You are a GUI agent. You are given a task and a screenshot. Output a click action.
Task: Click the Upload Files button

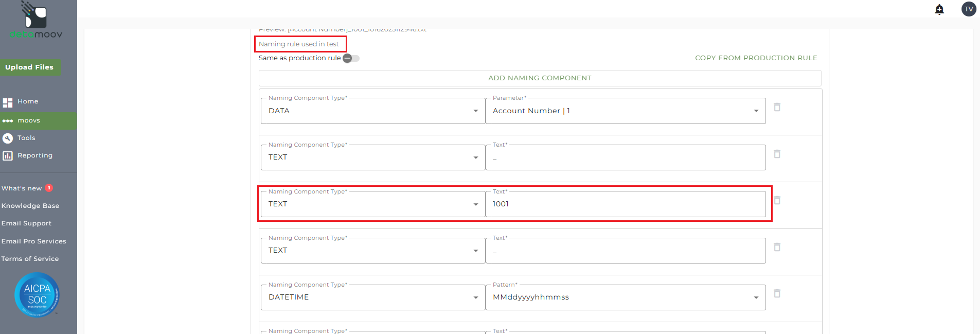pyautogui.click(x=29, y=67)
